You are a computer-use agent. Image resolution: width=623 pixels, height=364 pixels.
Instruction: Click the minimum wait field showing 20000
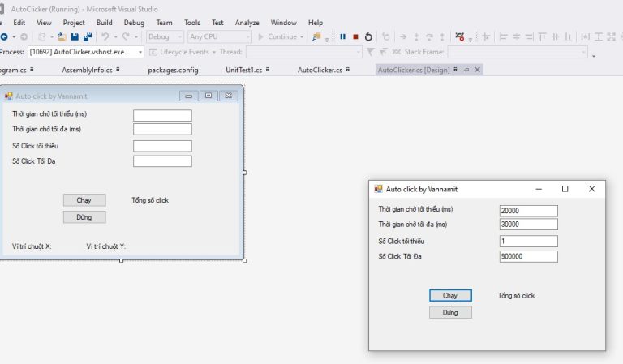point(528,211)
